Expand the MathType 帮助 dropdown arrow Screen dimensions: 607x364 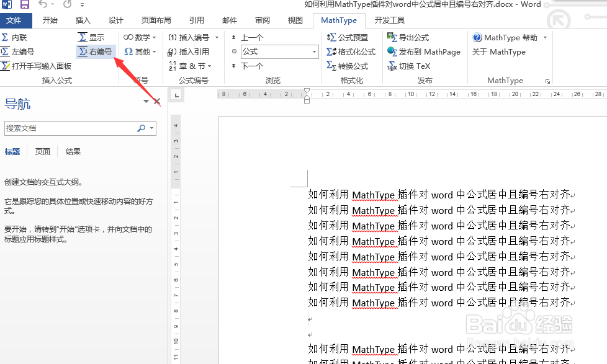click(545, 38)
